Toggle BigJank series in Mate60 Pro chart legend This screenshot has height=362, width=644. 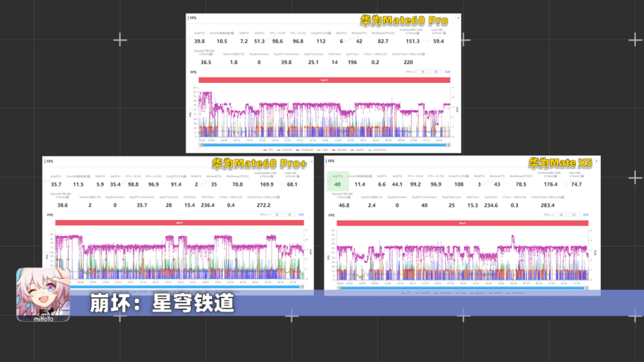339,149
